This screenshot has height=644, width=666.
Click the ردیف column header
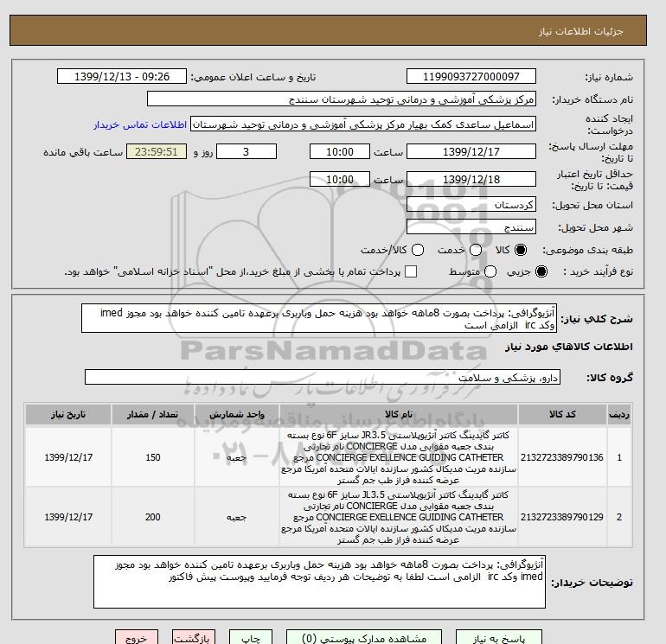619,414
